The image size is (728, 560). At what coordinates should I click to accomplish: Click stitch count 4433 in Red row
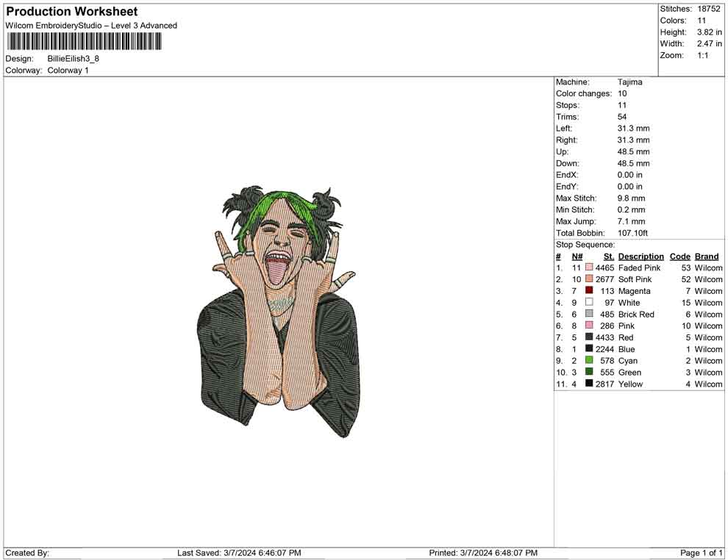click(604, 337)
